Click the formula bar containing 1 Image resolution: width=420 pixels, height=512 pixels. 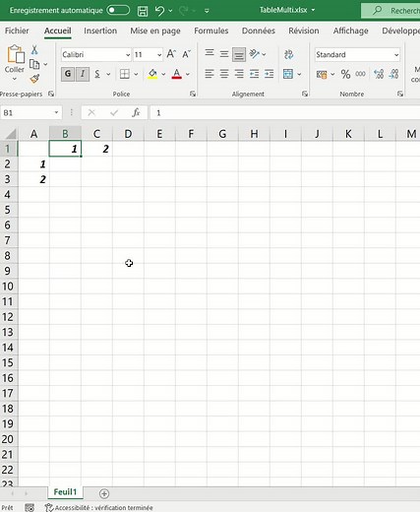tap(285, 113)
